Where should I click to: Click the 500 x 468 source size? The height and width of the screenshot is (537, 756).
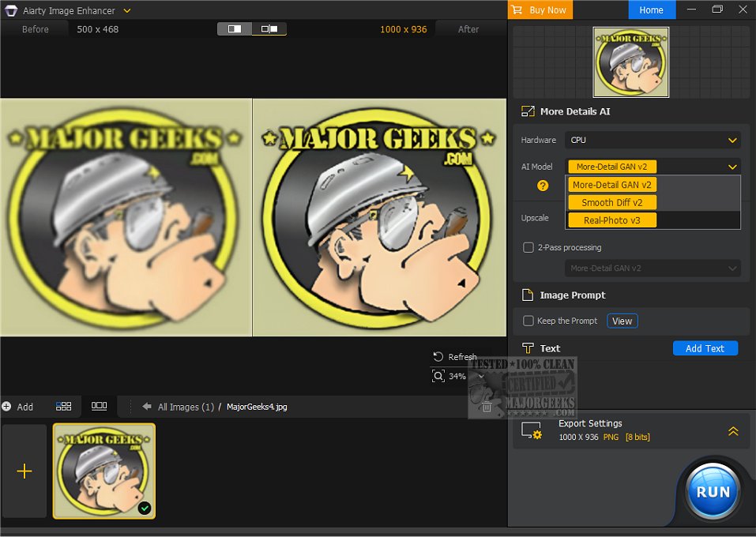(97, 29)
